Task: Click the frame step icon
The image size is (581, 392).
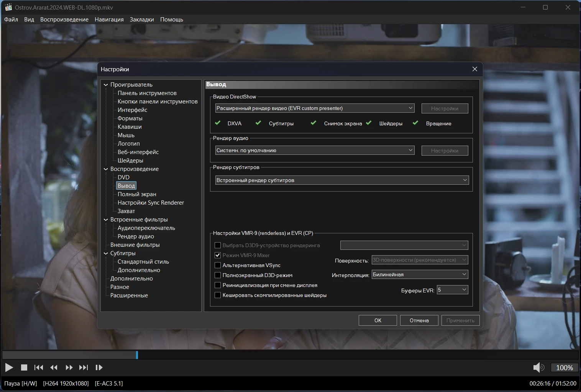Action: click(99, 367)
